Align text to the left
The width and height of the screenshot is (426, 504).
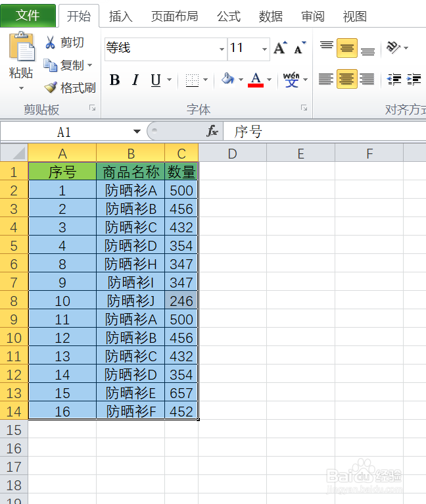pos(326,79)
